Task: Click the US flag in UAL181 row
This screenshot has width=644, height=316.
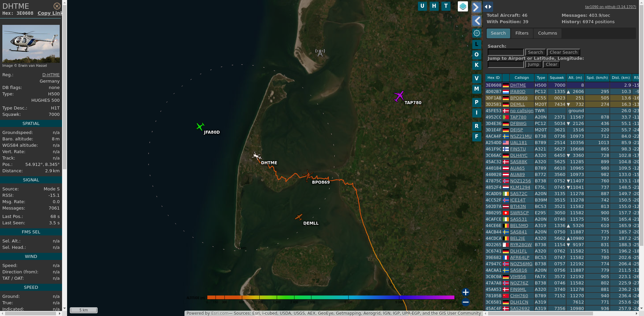Action: pyautogui.click(x=505, y=143)
